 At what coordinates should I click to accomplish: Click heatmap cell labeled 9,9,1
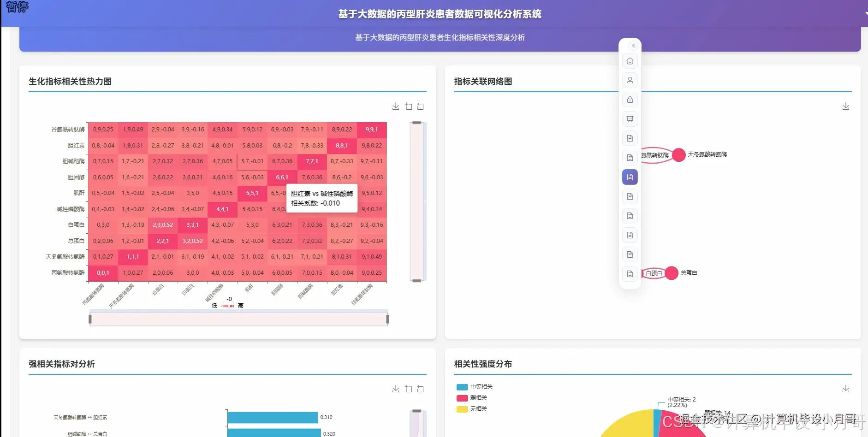coord(372,130)
